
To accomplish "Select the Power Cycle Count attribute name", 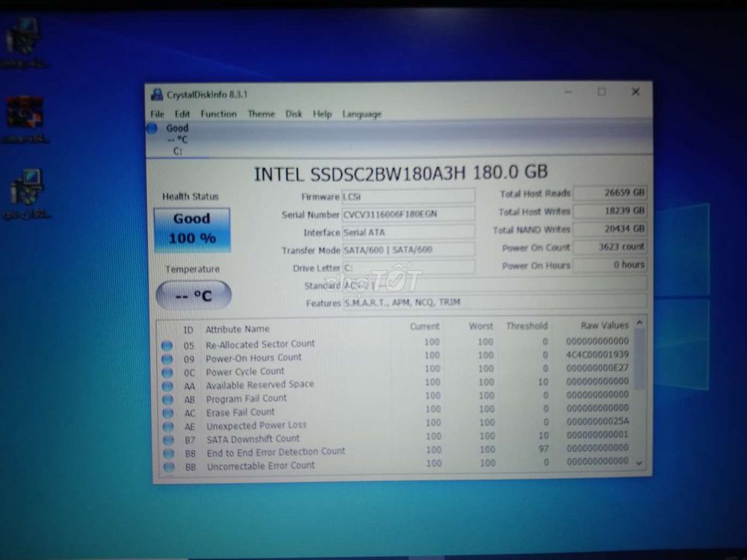I will click(245, 371).
